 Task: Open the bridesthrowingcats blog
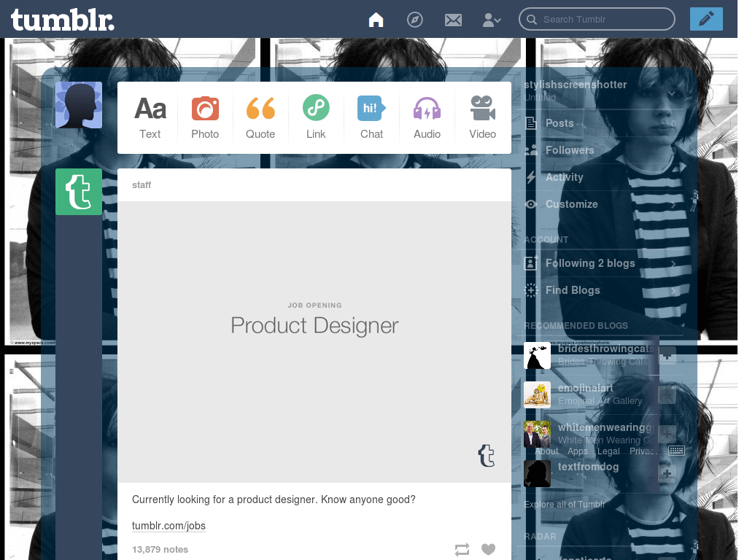pos(606,349)
